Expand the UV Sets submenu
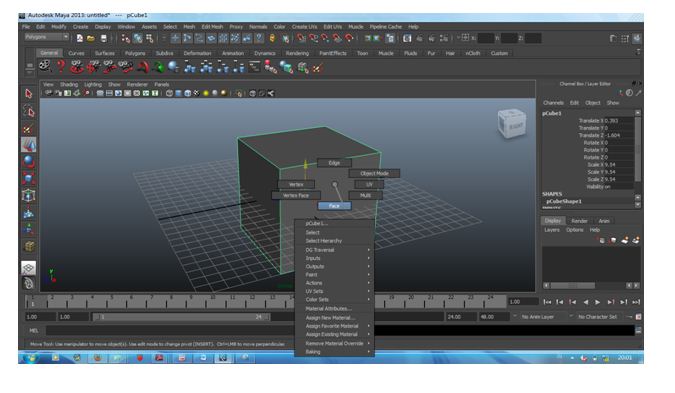 (x=334, y=291)
